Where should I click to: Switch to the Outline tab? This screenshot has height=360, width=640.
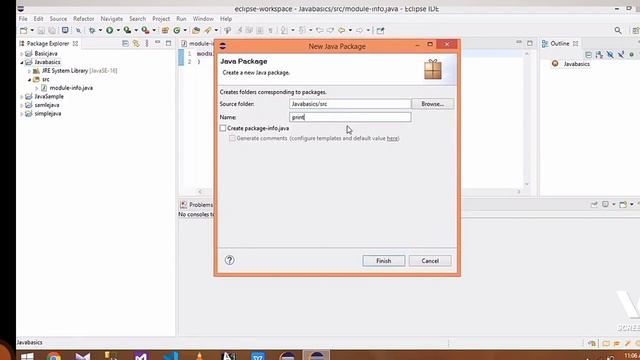click(x=560, y=43)
